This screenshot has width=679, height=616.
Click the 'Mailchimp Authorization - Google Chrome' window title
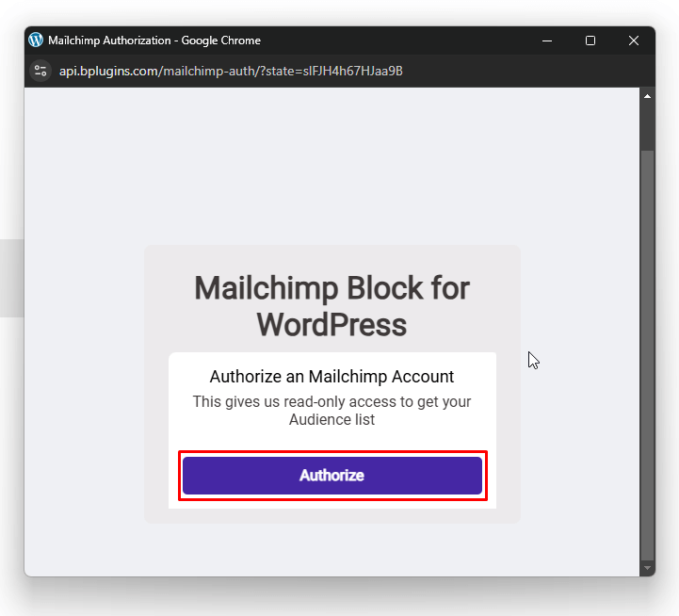(x=154, y=41)
